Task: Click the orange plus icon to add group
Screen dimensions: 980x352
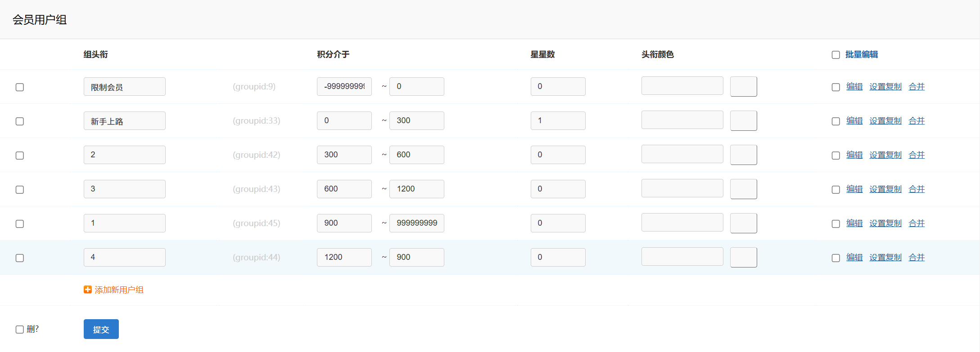Action: click(87, 290)
